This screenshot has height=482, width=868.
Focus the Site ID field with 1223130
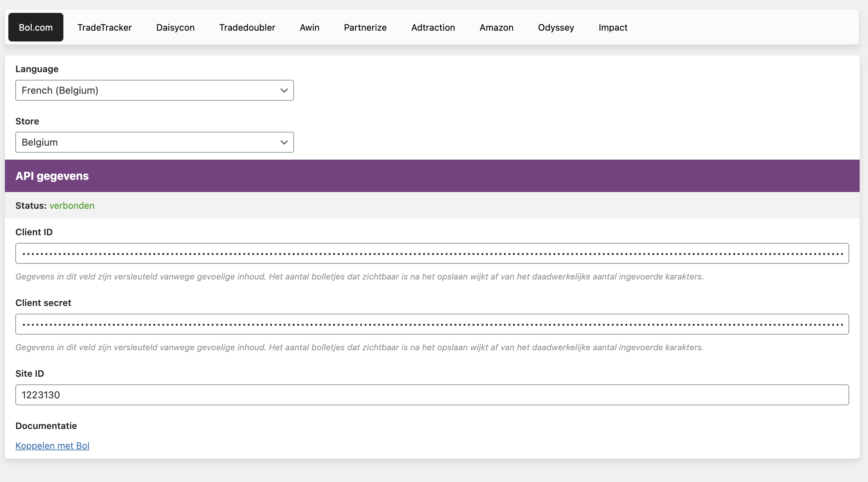pyautogui.click(x=432, y=395)
